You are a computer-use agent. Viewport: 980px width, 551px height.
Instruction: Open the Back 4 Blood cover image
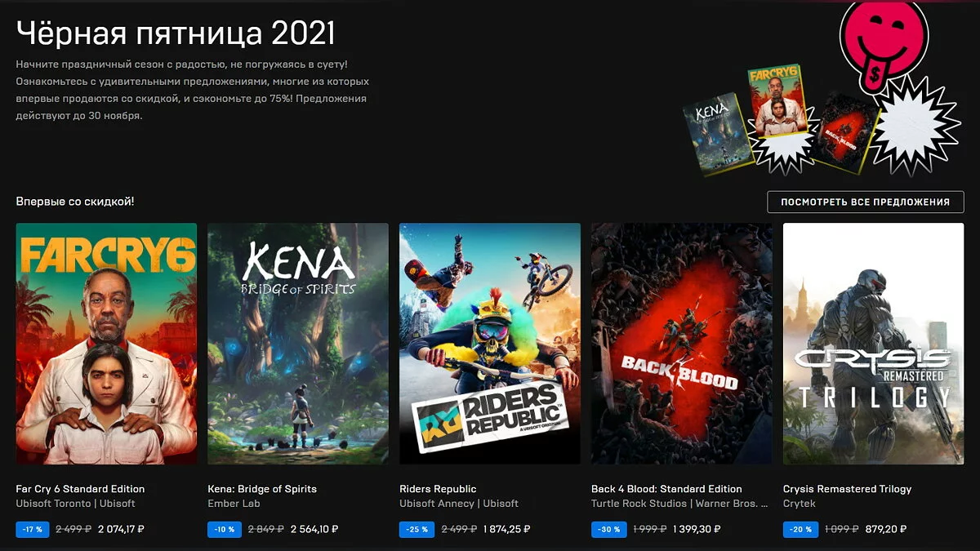[682, 344]
